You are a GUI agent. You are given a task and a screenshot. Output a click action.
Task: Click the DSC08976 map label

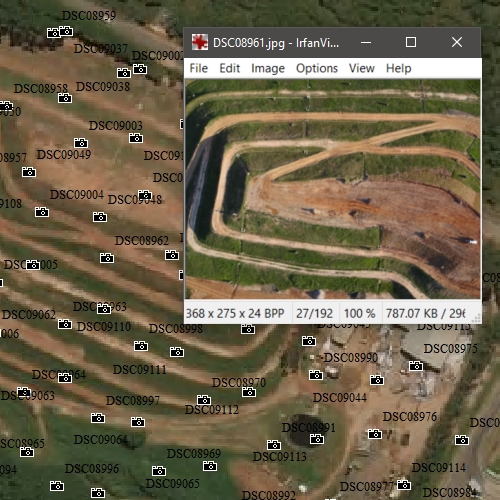[x=410, y=416]
